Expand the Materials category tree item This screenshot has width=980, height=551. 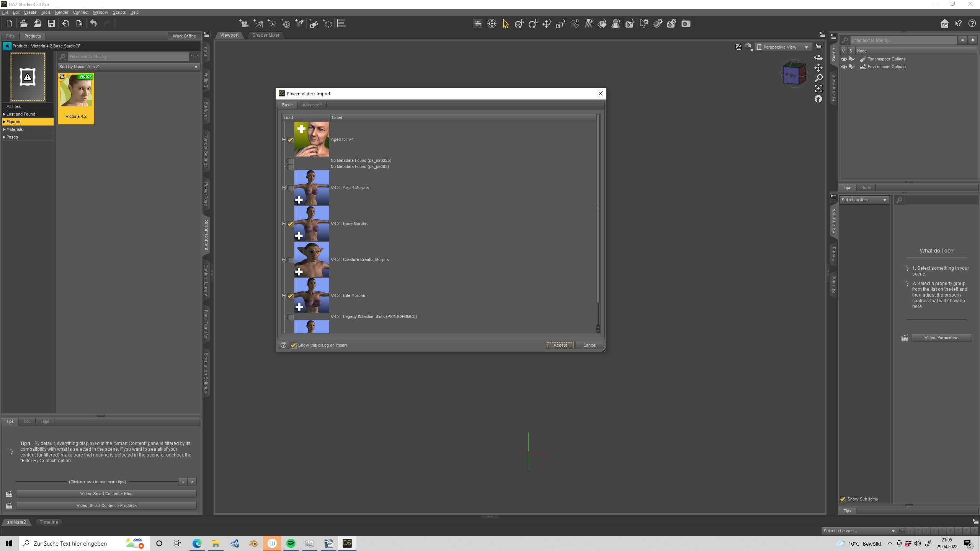pos(4,129)
